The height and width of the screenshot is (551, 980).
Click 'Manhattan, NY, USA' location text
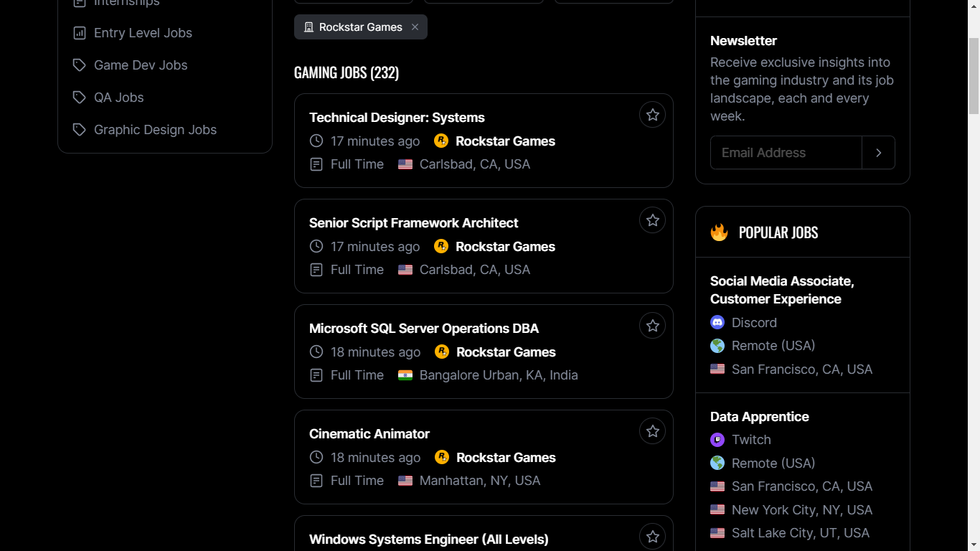coord(480,481)
